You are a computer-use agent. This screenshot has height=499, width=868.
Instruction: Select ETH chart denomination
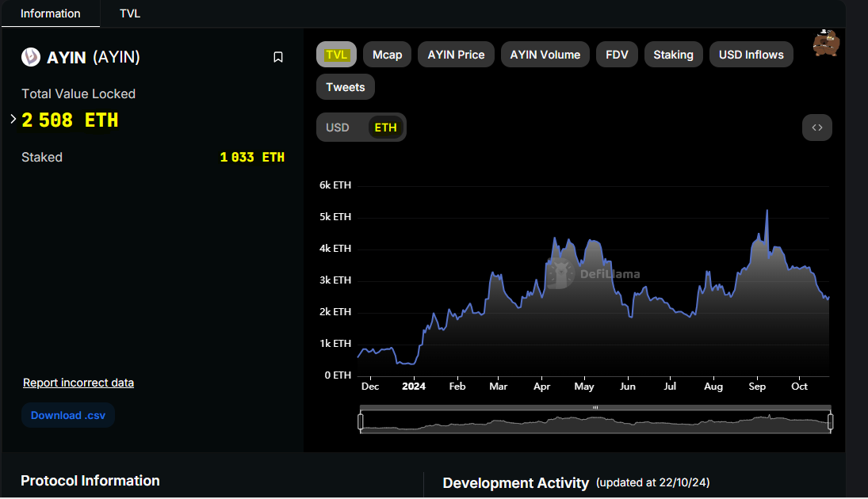coord(385,128)
